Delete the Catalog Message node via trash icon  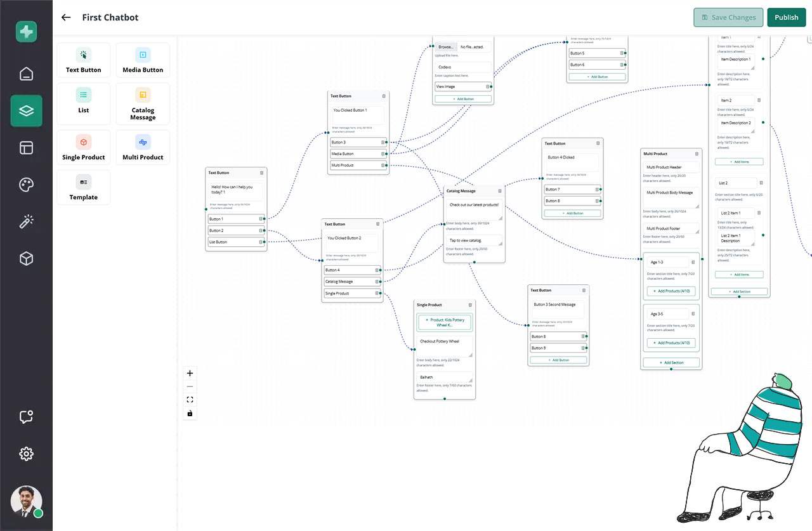[499, 191]
